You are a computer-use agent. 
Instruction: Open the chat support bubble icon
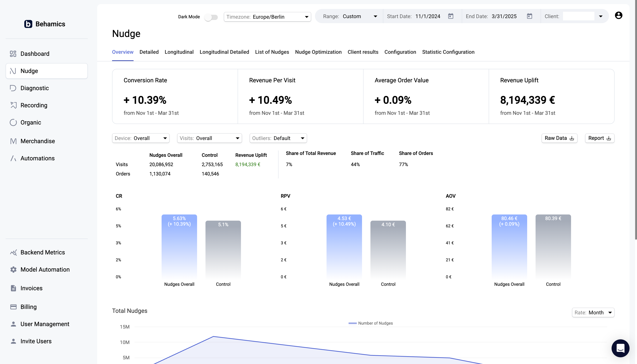coord(620,348)
